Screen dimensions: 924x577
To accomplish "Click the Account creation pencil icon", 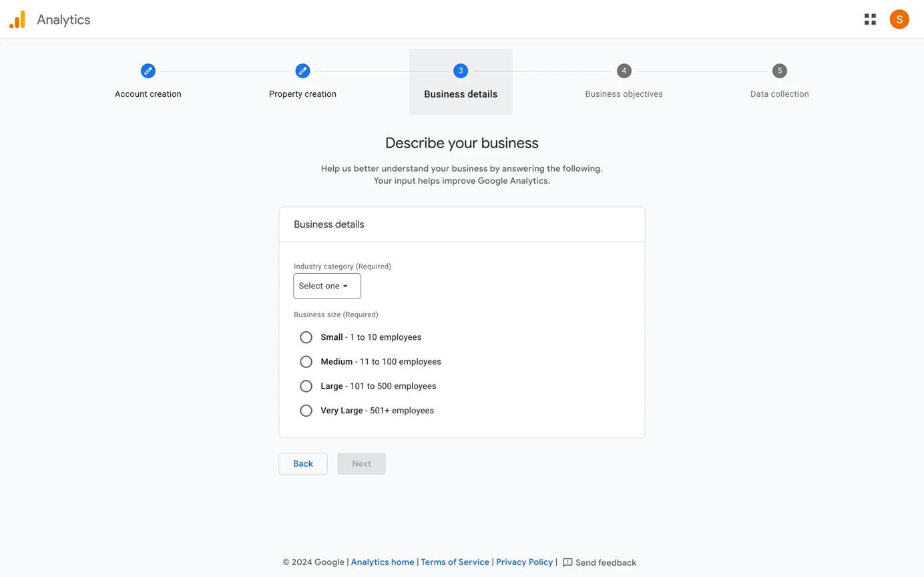I will click(x=148, y=70).
